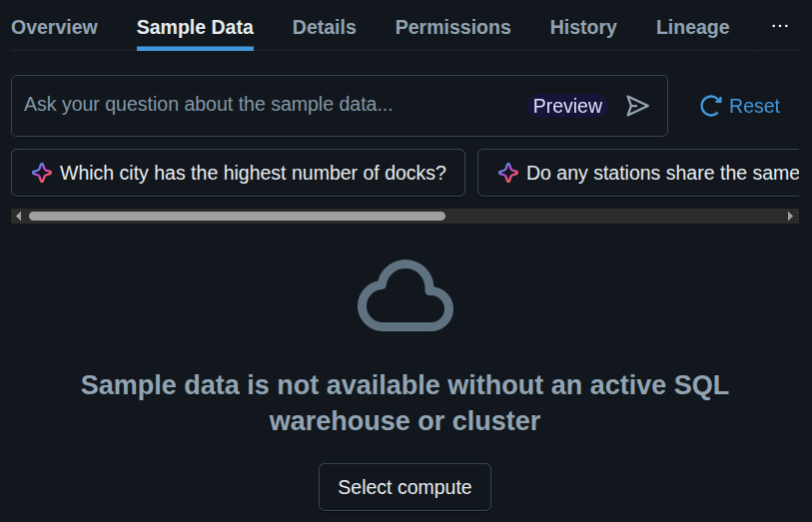Choose 'Which city has the highest number of docks?' suggestion

253,173
